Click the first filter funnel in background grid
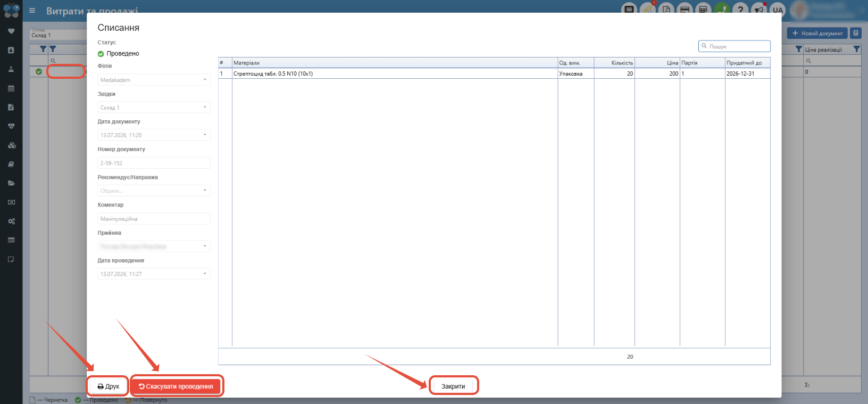 pyautogui.click(x=44, y=49)
